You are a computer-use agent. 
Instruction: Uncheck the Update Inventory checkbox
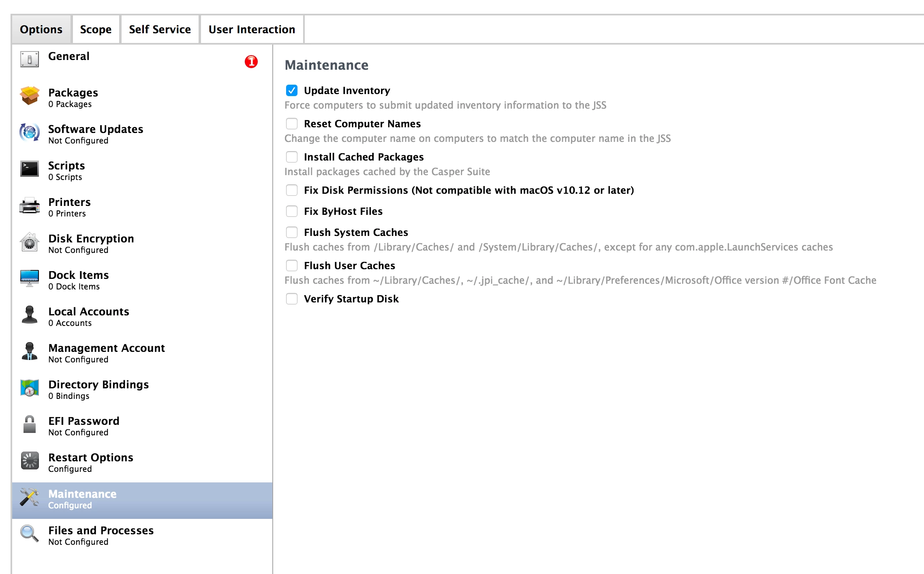[x=292, y=90]
